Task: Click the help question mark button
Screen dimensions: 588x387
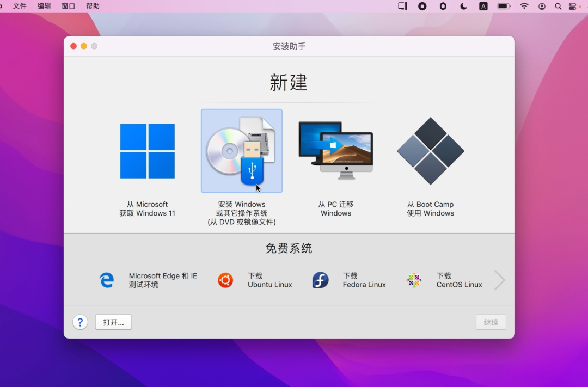Action: click(80, 322)
